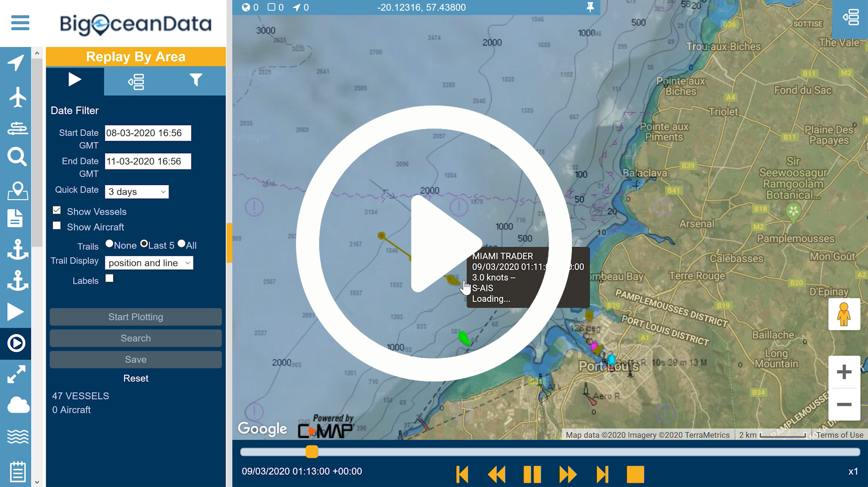Open the Quick Date 3 days dropdown
The height and width of the screenshot is (487, 868).
137,192
